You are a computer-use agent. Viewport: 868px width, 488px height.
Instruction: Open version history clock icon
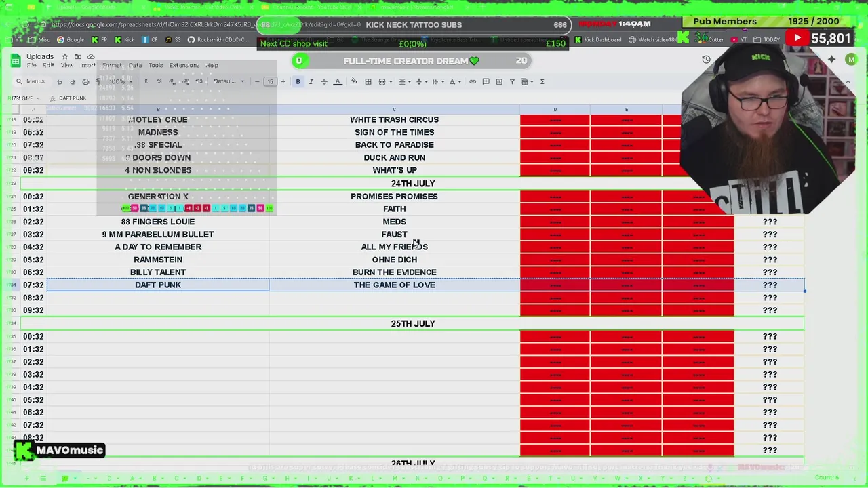click(706, 60)
